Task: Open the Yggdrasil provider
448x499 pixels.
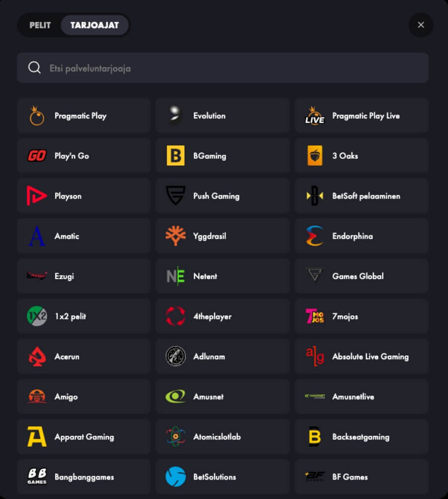Action: (223, 236)
